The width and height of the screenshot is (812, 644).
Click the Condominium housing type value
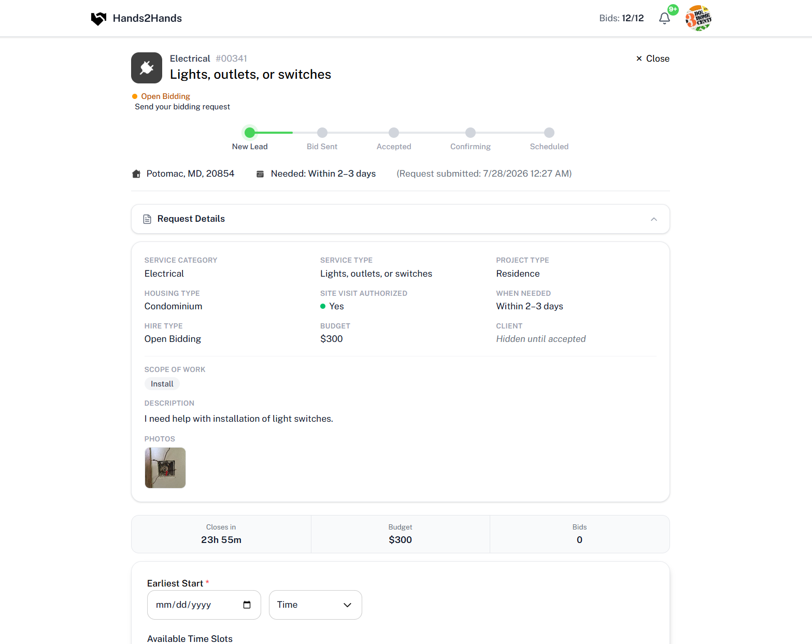(174, 306)
